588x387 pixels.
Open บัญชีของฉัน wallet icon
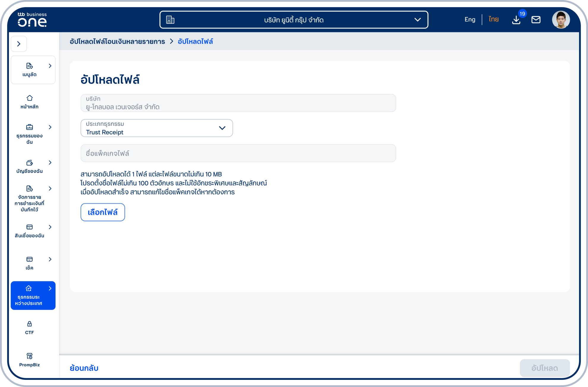[29, 163]
